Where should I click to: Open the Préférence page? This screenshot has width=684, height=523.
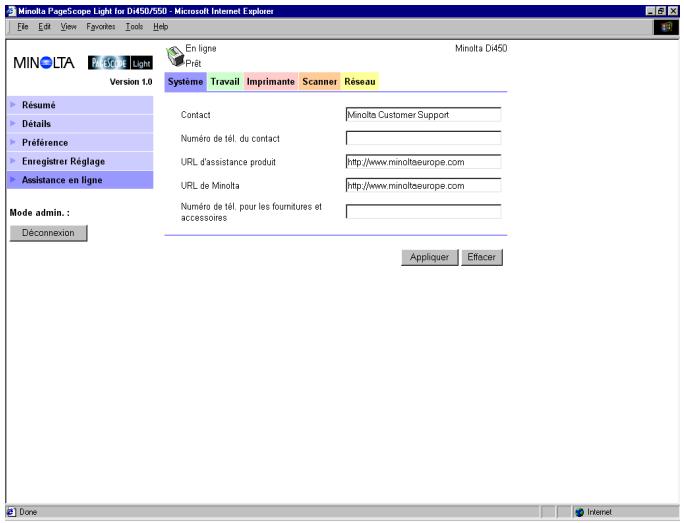coord(80,143)
